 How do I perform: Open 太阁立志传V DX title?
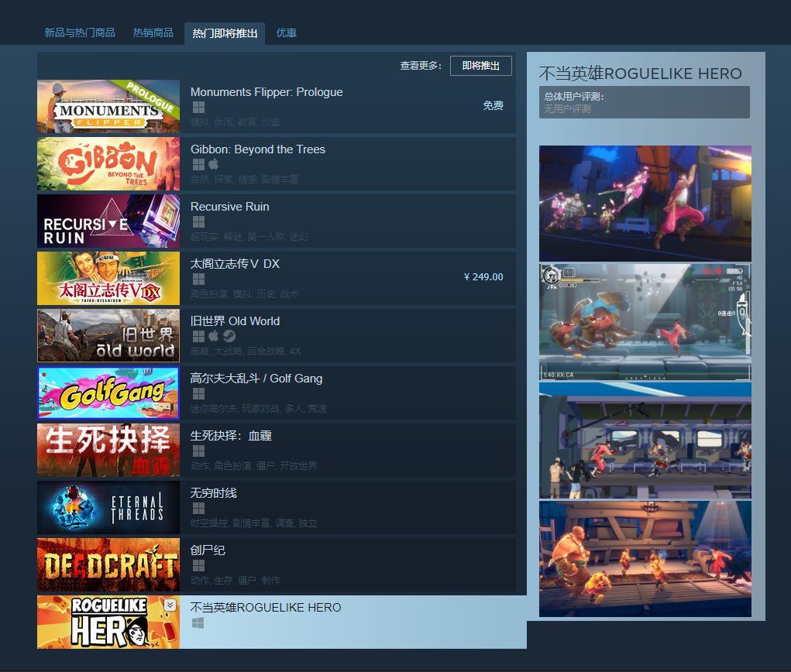(x=235, y=264)
